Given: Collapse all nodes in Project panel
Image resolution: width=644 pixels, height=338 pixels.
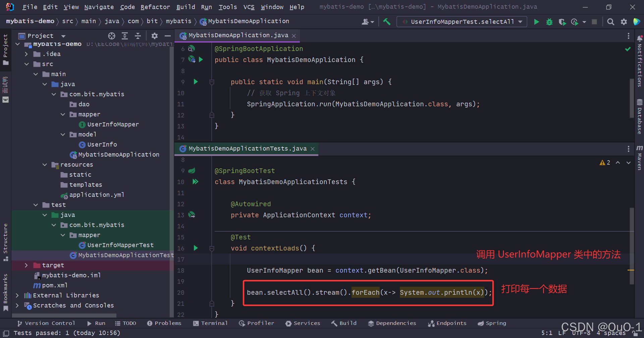Looking at the screenshot, I should coord(138,36).
